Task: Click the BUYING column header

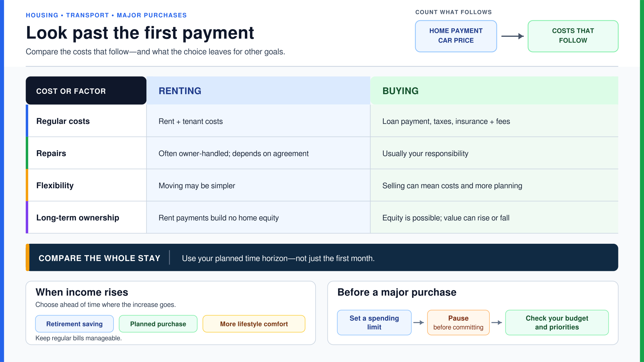Action: coord(494,91)
